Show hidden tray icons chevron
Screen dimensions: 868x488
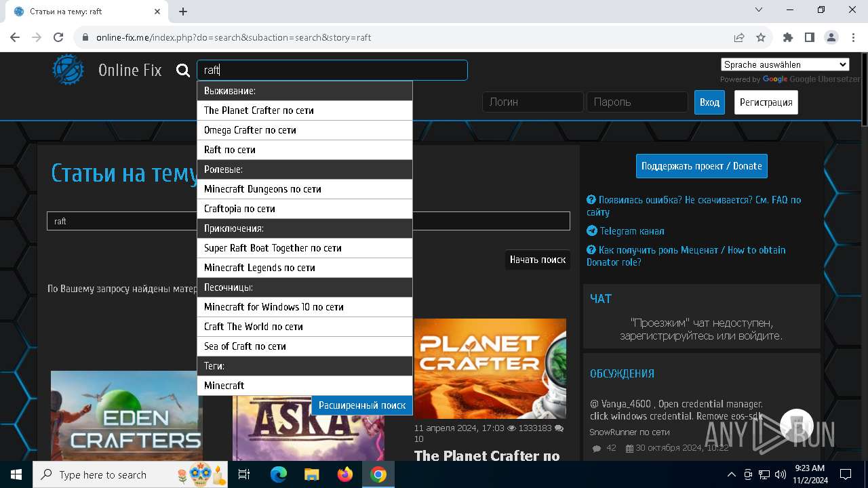pyautogui.click(x=731, y=474)
